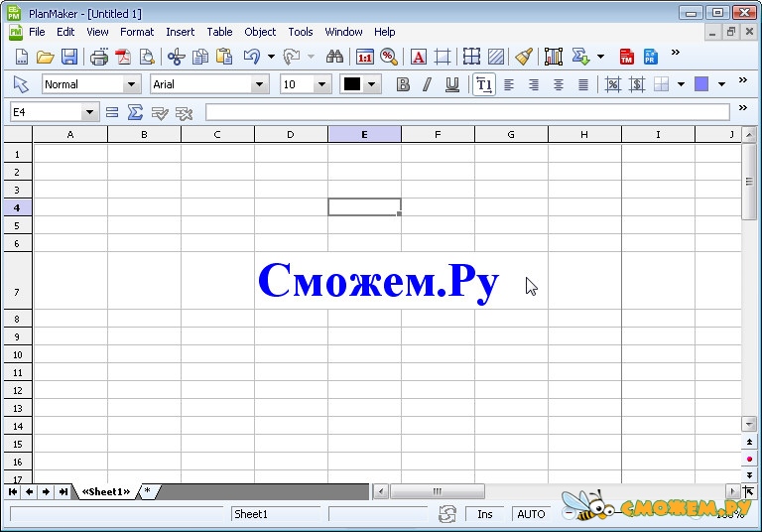Open the Edit menu
The image size is (762, 532).
[65, 32]
